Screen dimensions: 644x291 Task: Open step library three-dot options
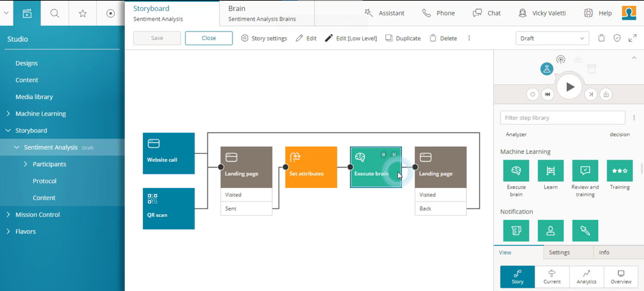coord(634,118)
